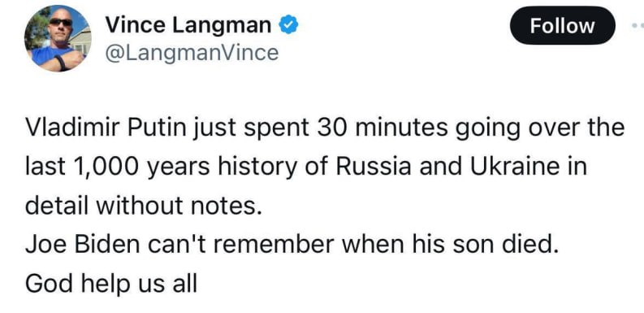Click the blue verified checkmark badge
Viewport: 644px width, 313px height.
(x=289, y=26)
